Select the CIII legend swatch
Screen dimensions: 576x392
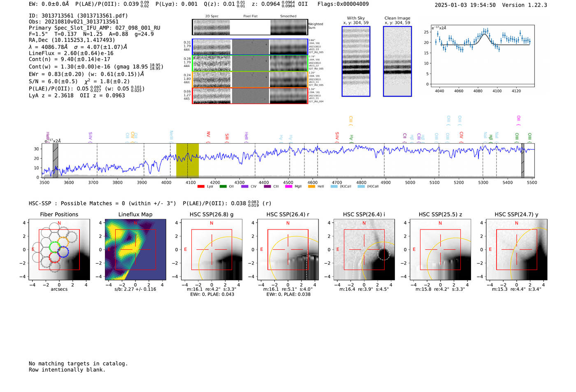click(x=267, y=186)
